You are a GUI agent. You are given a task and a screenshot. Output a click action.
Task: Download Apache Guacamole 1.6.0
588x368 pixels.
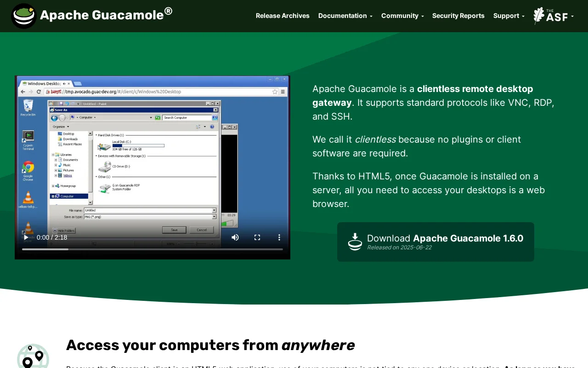coord(435,242)
